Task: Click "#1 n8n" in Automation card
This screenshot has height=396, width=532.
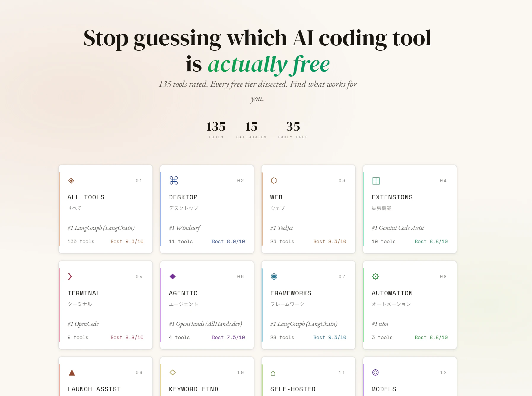Action: 380,324
